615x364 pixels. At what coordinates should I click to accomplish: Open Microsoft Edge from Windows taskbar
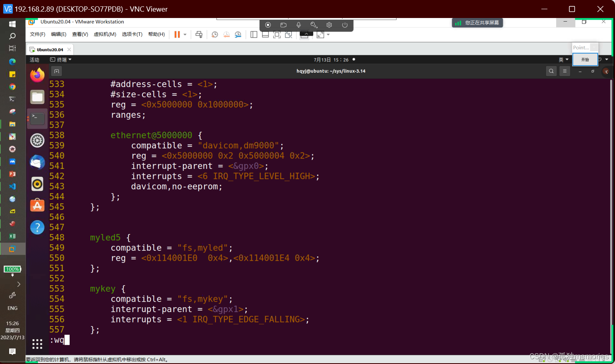tap(12, 62)
